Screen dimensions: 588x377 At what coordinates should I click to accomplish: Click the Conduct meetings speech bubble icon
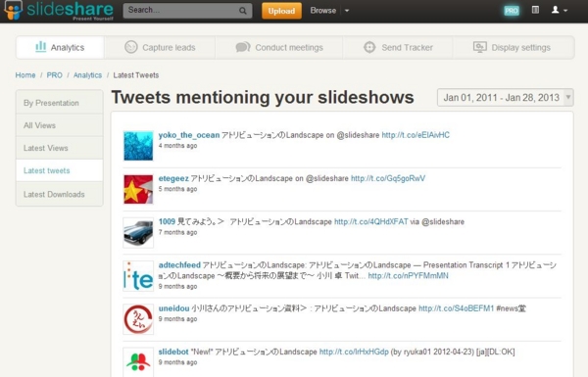243,47
